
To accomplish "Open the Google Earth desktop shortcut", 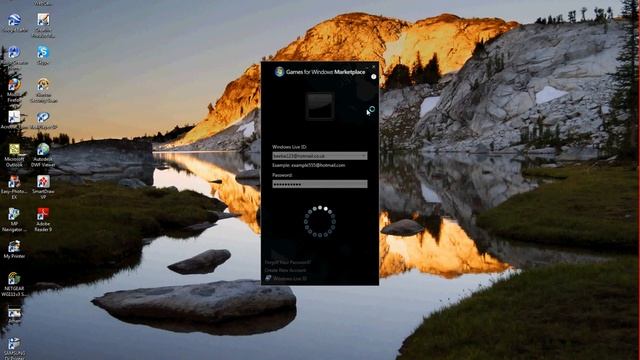I will click(x=14, y=23).
